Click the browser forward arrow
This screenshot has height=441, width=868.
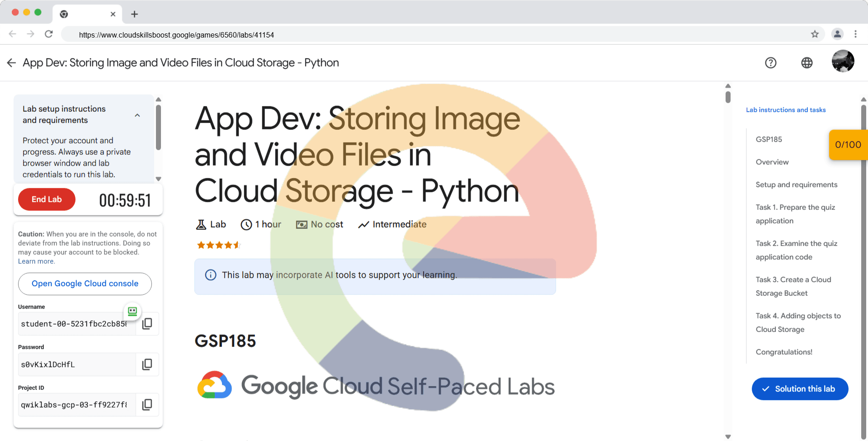[30, 34]
